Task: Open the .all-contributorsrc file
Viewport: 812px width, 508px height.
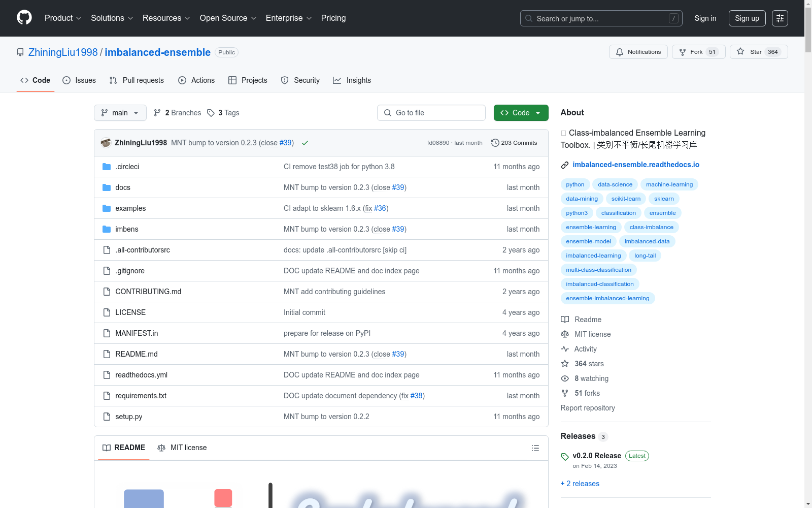Action: click(x=143, y=250)
